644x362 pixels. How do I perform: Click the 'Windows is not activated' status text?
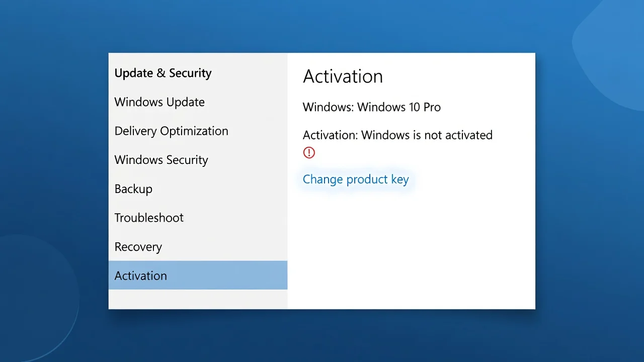(x=427, y=135)
